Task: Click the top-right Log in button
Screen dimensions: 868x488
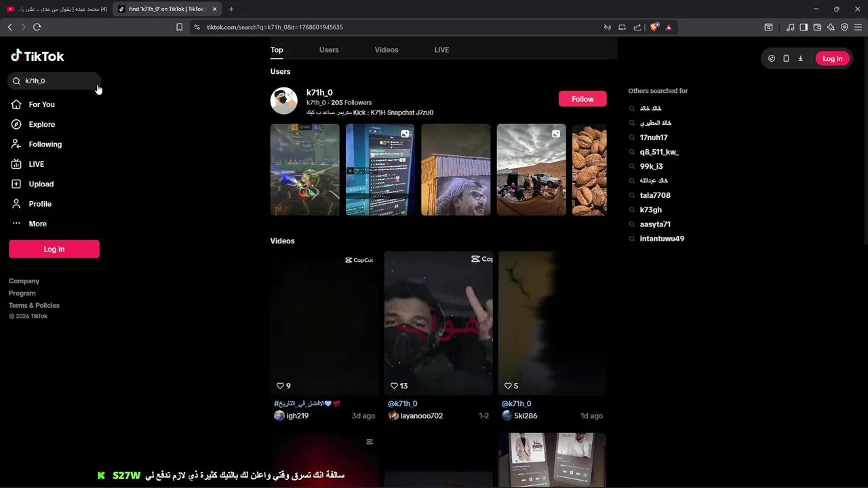Action: pyautogui.click(x=832, y=58)
